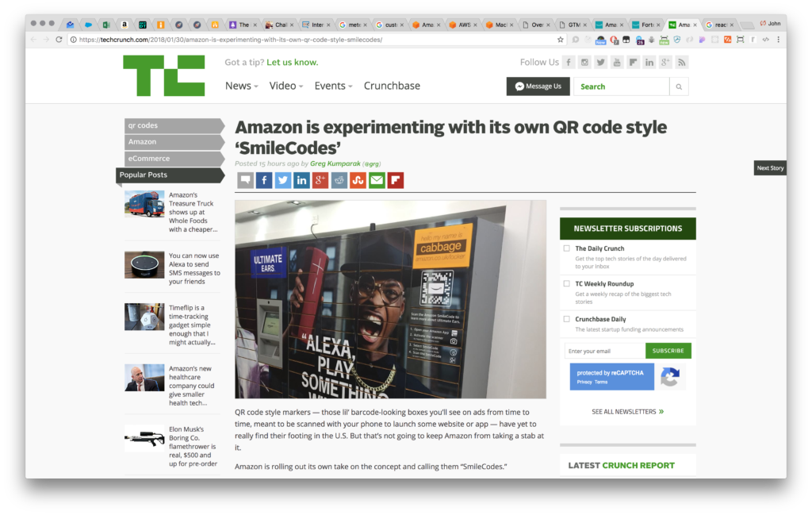Viewport: 812px width, 515px height.
Task: Check the TC Weekly Roundup box
Action: [566, 283]
